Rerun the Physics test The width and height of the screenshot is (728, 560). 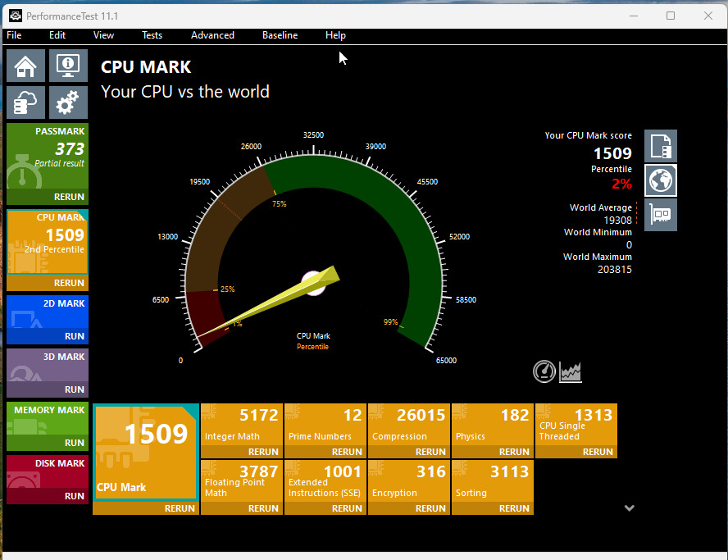[x=492, y=452]
